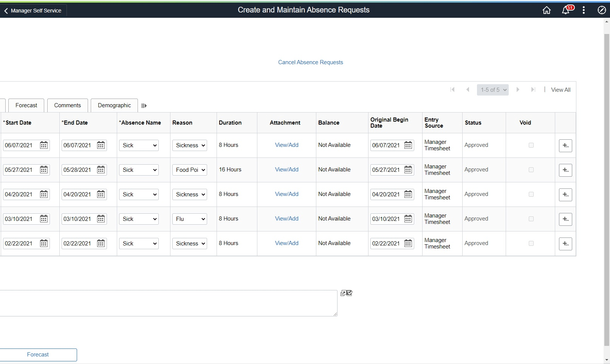Open the 1-5 of 5 pagination dropdown

[x=492, y=89]
